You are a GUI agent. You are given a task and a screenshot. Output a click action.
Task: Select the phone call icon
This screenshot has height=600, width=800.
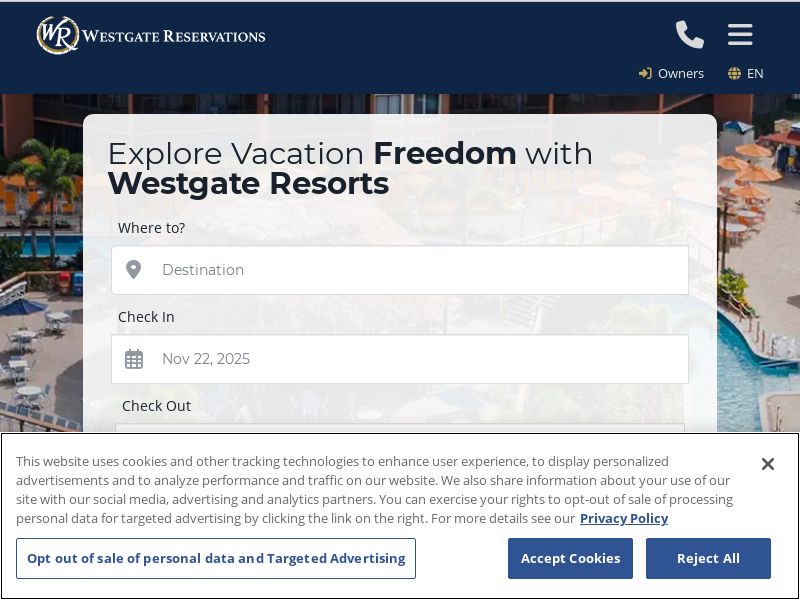[689, 35]
